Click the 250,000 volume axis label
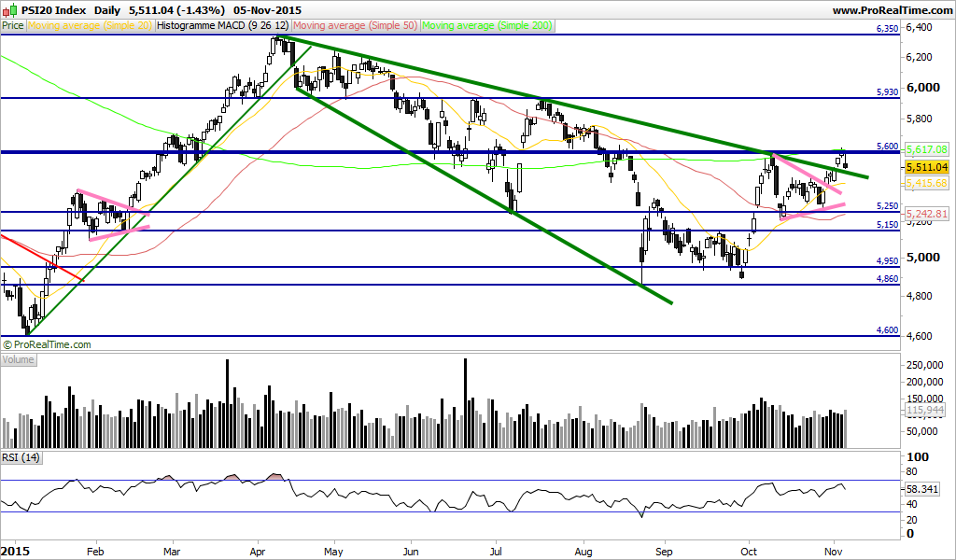This screenshot has width=956, height=560. [x=925, y=365]
